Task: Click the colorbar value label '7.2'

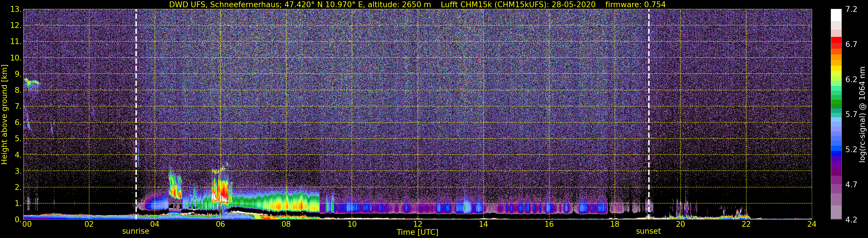Action: coord(851,9)
